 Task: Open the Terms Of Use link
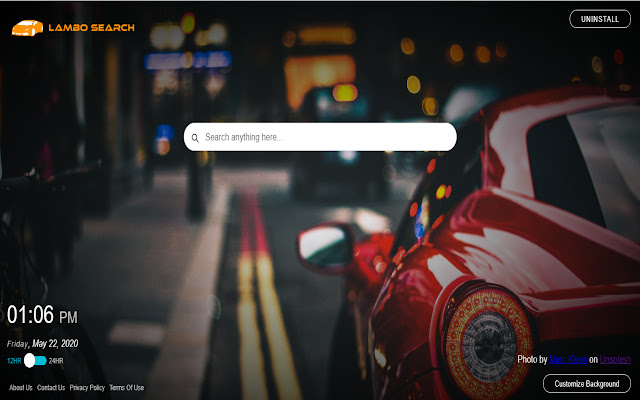127,387
